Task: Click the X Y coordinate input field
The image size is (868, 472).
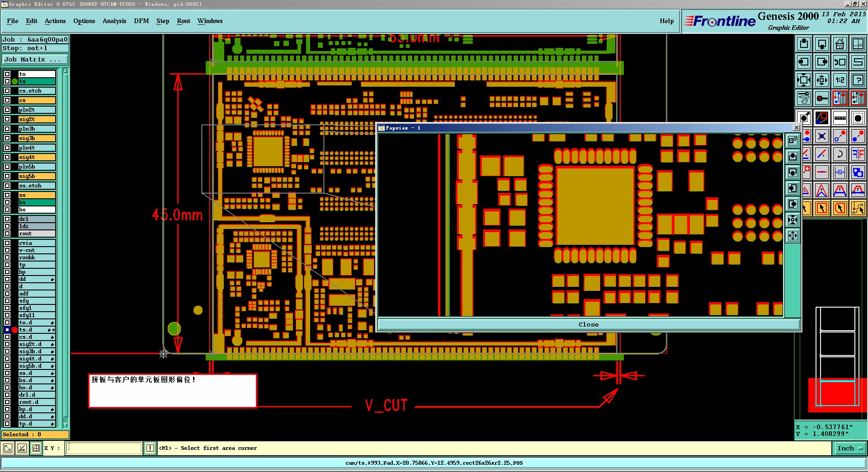Action: pos(104,448)
